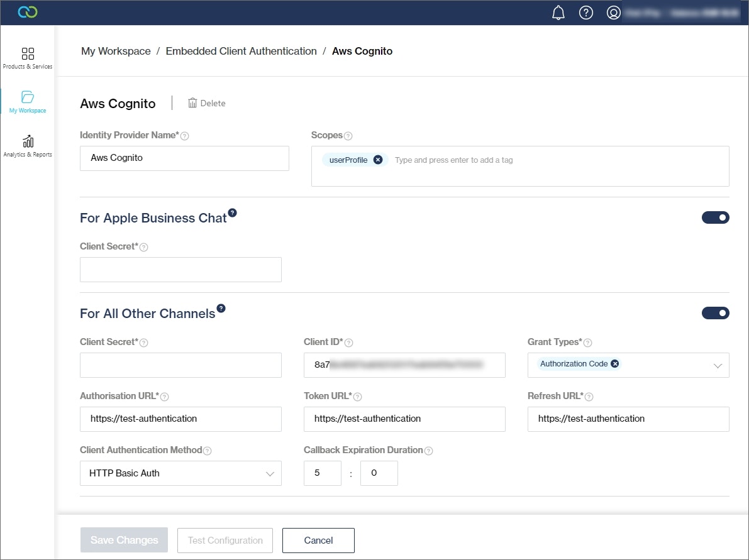Remove the Authorization Code grant type
This screenshot has height=560, width=749.
[615, 364]
